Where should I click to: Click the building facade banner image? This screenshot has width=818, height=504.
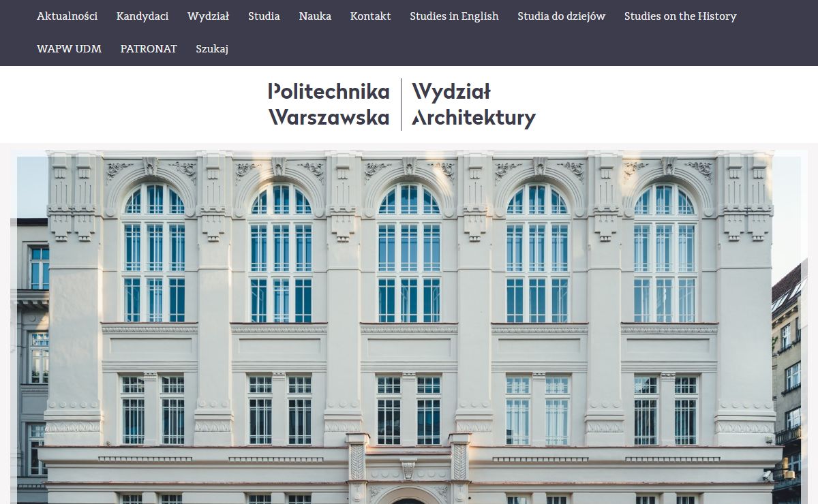409,327
